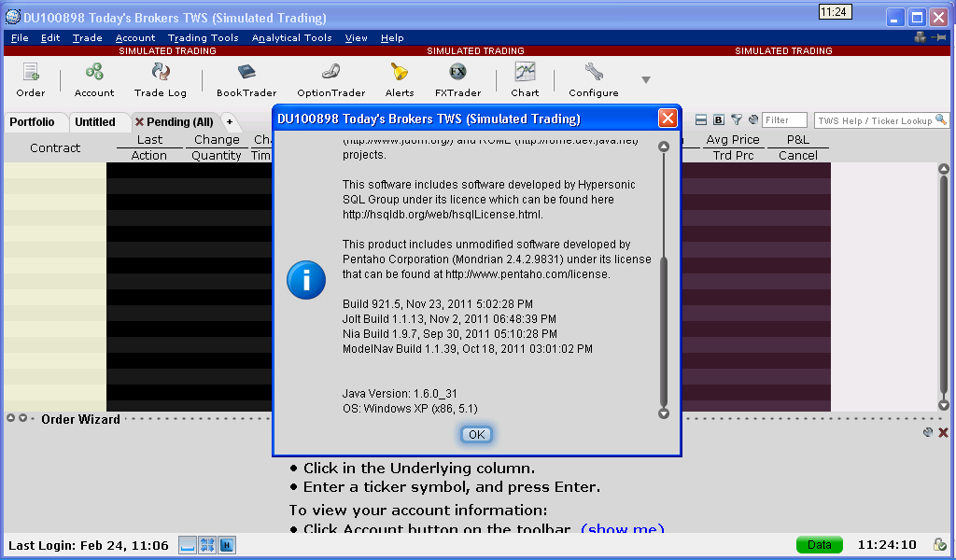This screenshot has height=560, width=956.
Task: Launch OptionTrader from the toolbar
Action: pyautogui.click(x=331, y=80)
